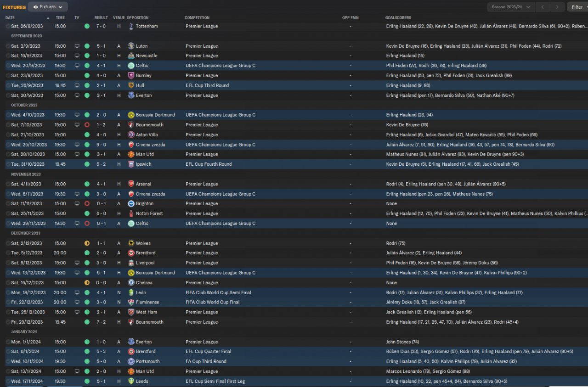The image size is (588, 387).
Task: Select the Fri, 22/12/2023 fixture date
Action: [x=27, y=302]
